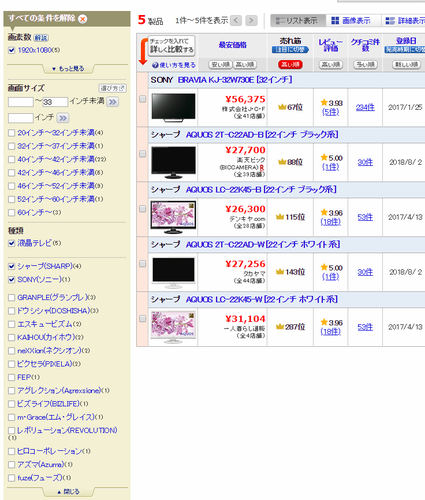This screenshot has height=500, width=425.
Task: Open the (5件) review rating link
Action: pos(330,112)
